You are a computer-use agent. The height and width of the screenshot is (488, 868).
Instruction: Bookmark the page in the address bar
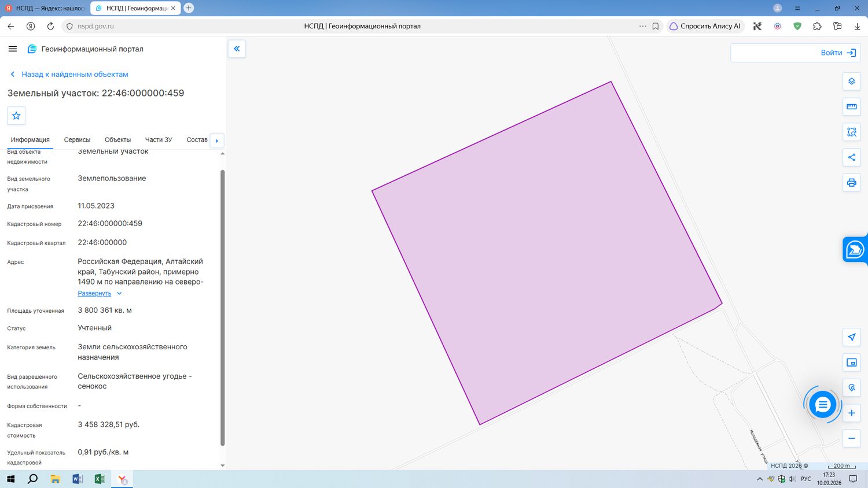(656, 26)
